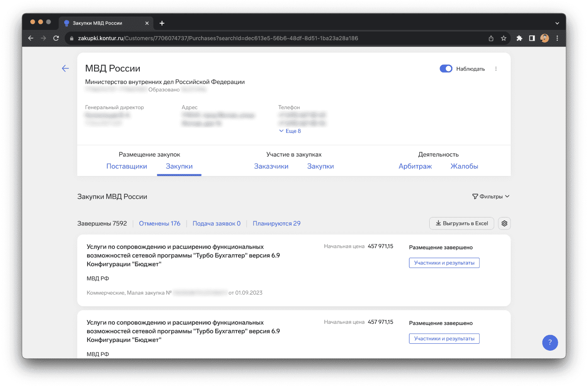Click Выгрузить в Excel button
Image resolution: width=588 pixels, height=386 pixels.
tap(462, 223)
